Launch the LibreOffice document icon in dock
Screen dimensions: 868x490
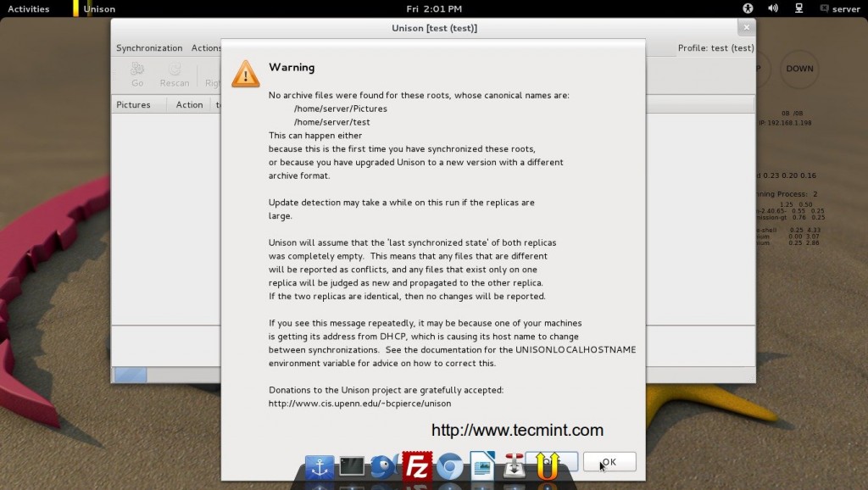point(482,465)
